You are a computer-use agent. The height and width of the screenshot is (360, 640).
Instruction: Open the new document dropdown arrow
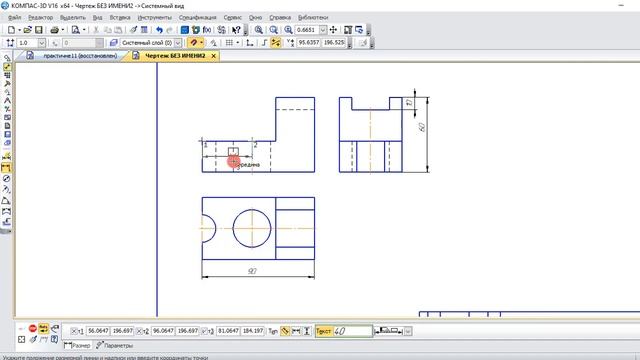click(x=19, y=30)
